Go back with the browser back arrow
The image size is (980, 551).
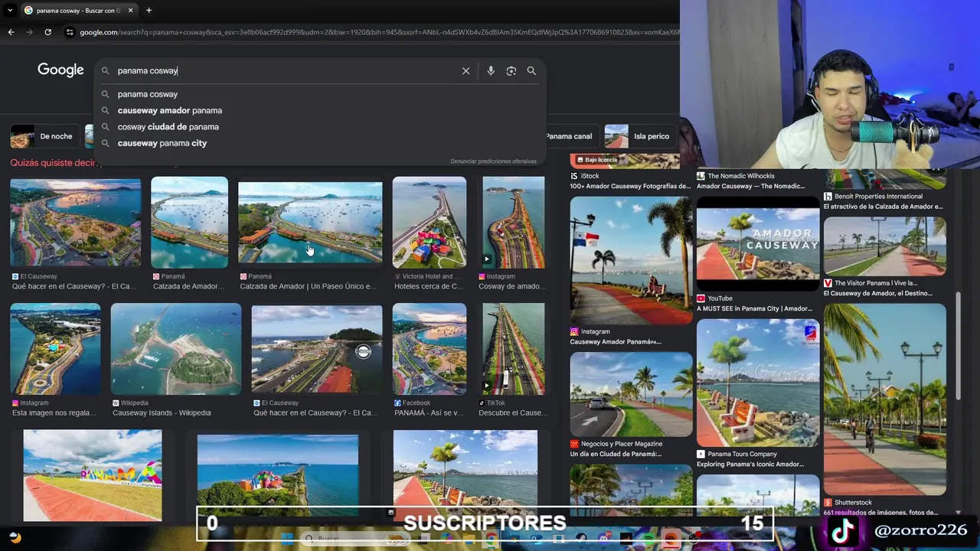click(x=11, y=32)
